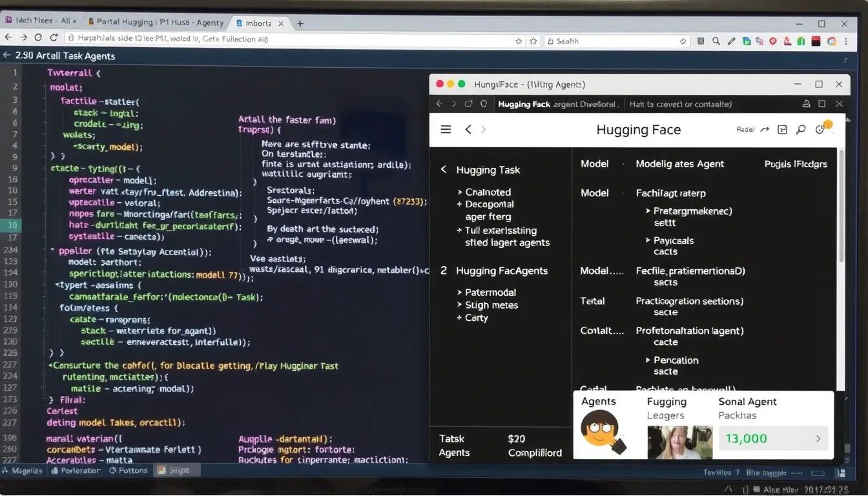Click the Sonal Agent card title
This screenshot has width=868, height=496.
pos(747,402)
